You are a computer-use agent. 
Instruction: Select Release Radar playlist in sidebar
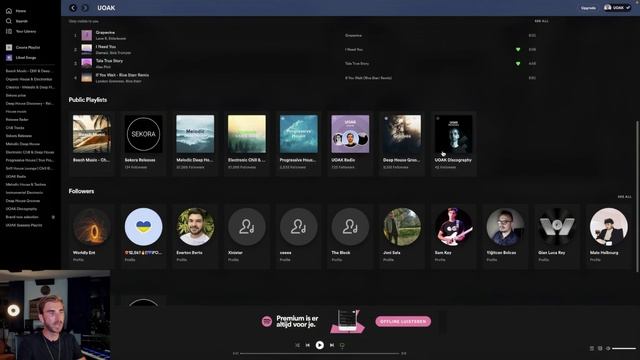click(x=17, y=120)
